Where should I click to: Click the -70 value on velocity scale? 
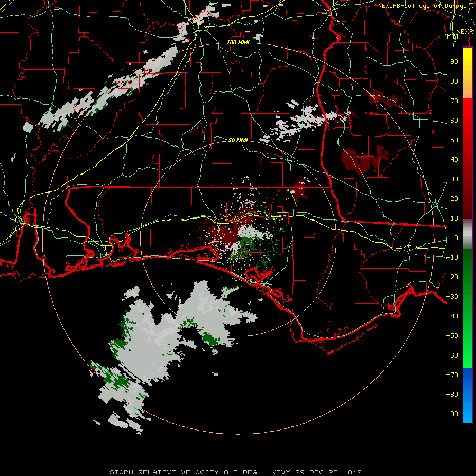(x=452, y=374)
